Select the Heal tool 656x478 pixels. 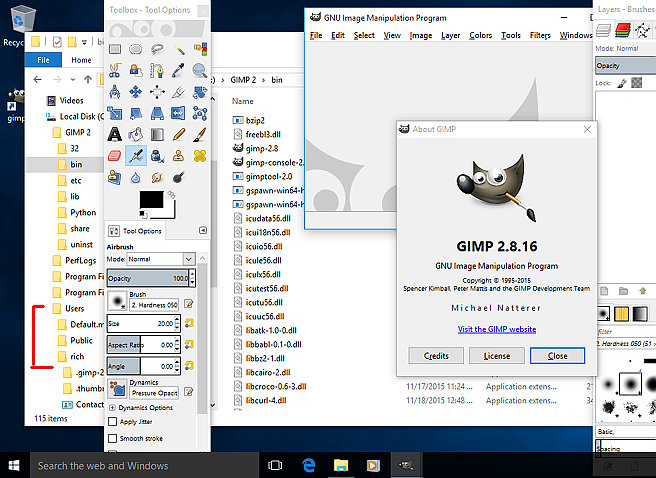point(200,156)
